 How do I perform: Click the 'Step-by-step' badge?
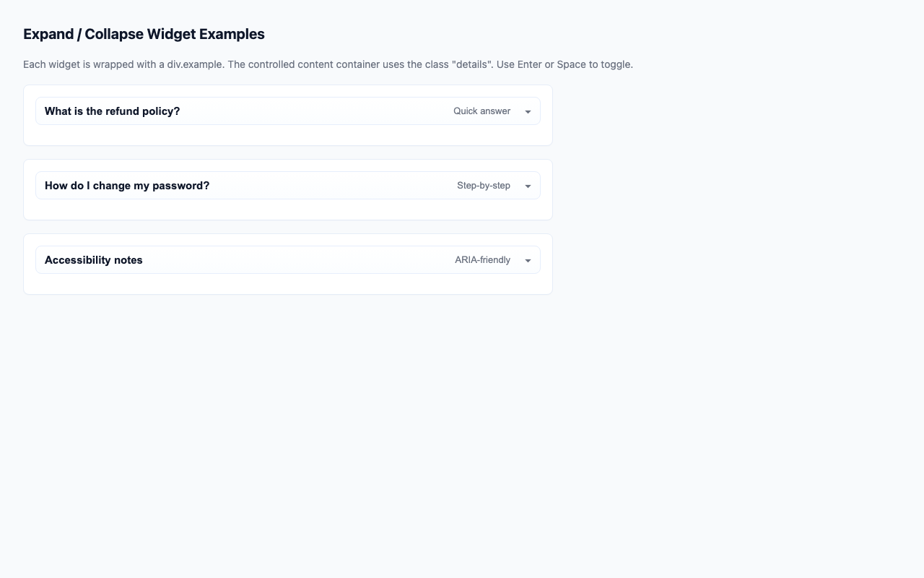(483, 186)
